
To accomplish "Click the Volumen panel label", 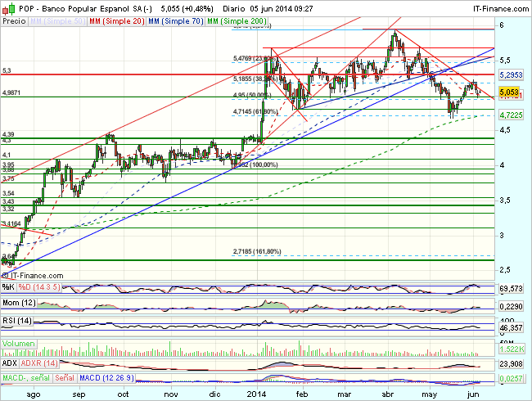I will 19,344.
